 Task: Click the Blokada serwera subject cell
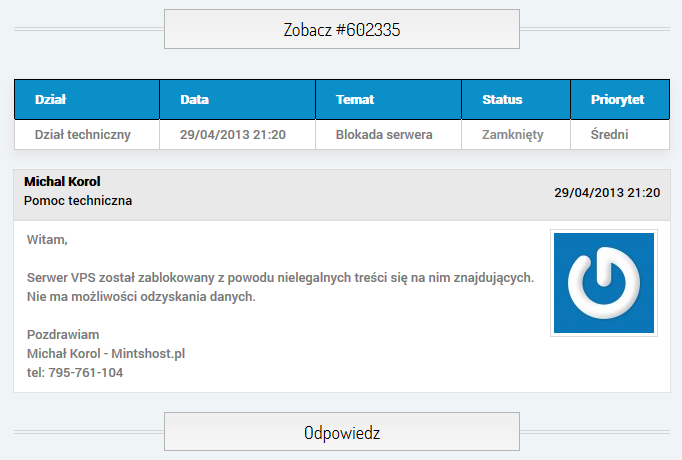[388, 135]
